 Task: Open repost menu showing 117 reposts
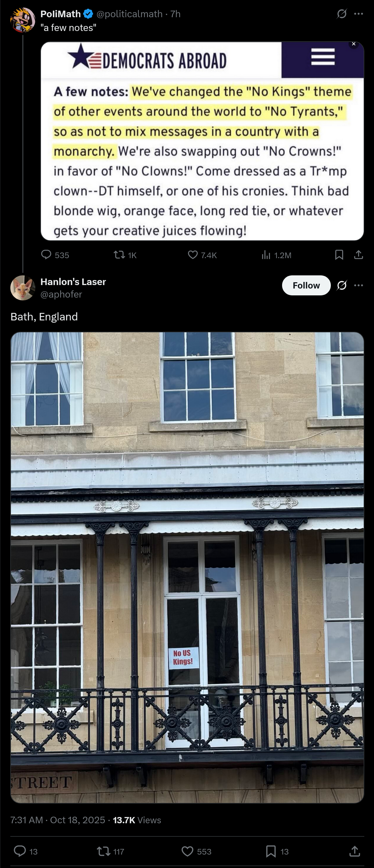[110, 851]
